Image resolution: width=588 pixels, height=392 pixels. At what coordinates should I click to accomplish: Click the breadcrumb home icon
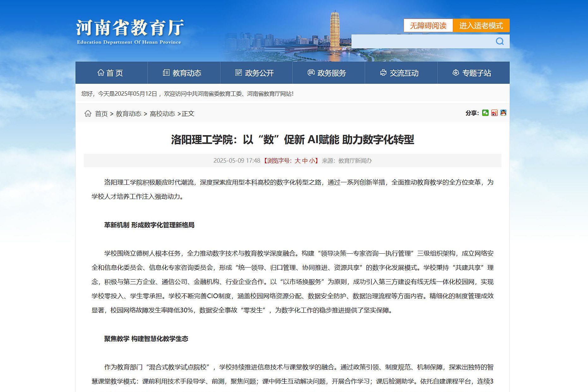coord(88,113)
